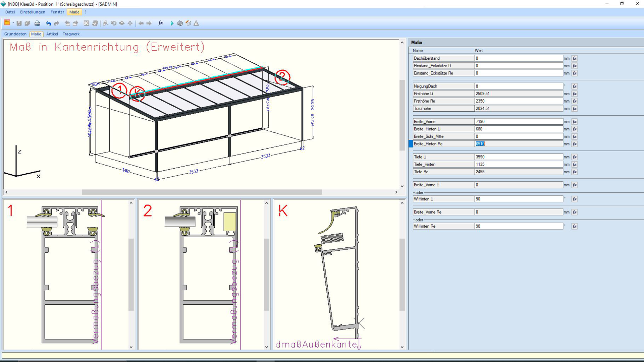
Task: Click the green play run icon
Action: pos(172,23)
